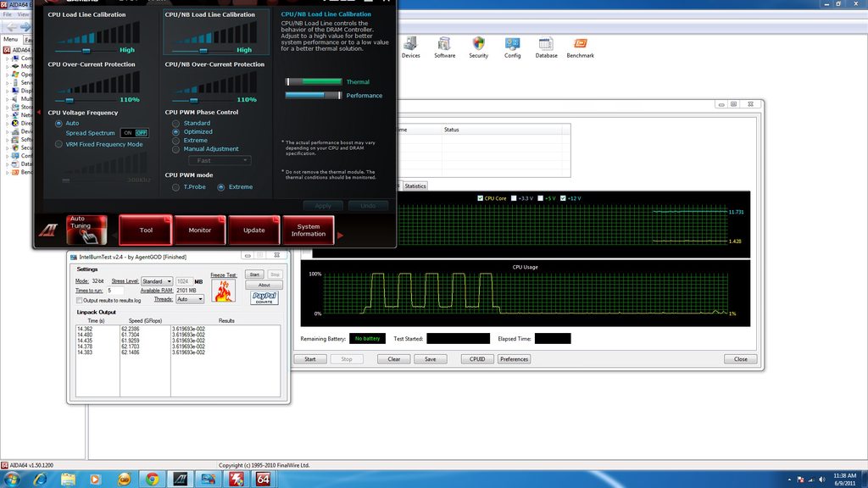Open Google Chrome from the taskbar

153,480
